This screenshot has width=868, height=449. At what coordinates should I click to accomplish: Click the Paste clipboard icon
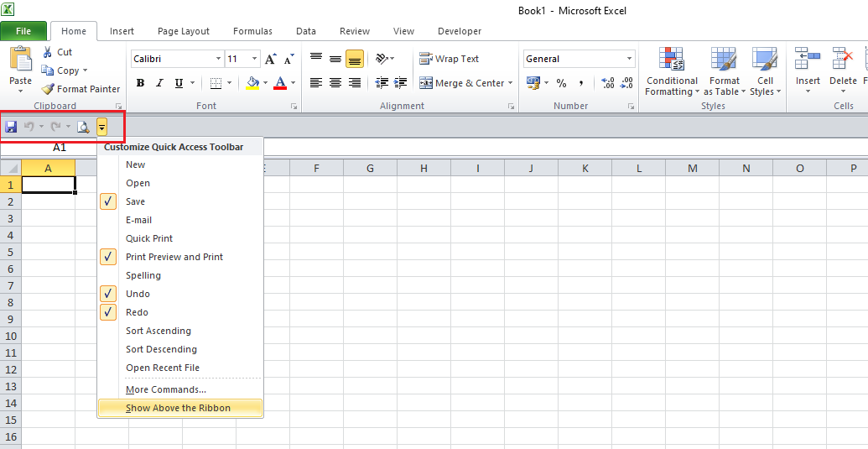click(x=21, y=59)
